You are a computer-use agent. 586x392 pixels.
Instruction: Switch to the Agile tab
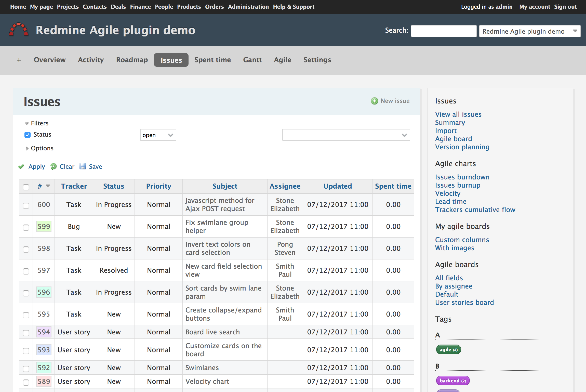[282, 60]
